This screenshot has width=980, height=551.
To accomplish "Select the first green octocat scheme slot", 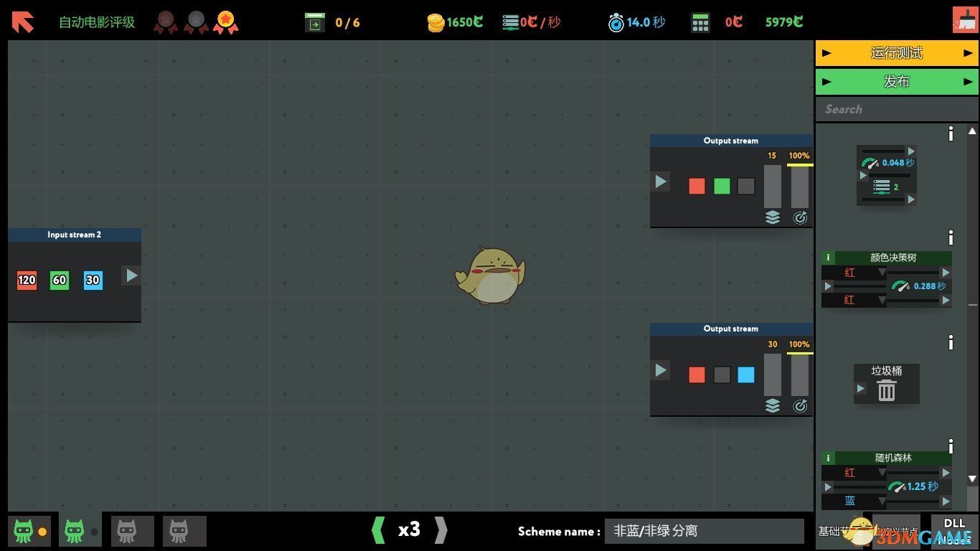I will (x=24, y=532).
